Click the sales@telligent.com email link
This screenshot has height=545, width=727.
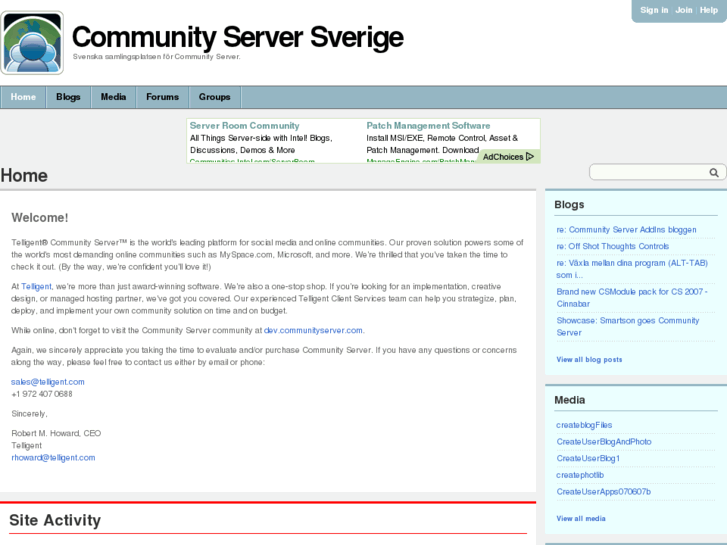[48, 382]
